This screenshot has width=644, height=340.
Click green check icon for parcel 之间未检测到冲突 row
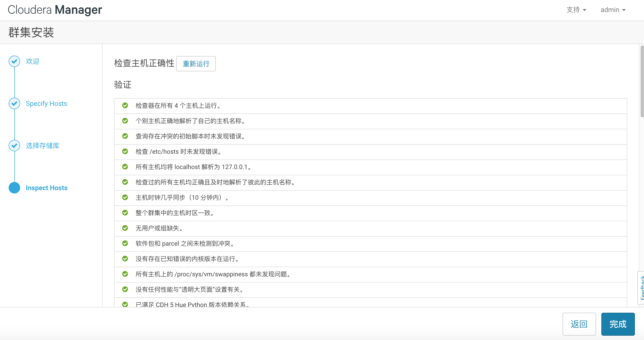pos(125,243)
